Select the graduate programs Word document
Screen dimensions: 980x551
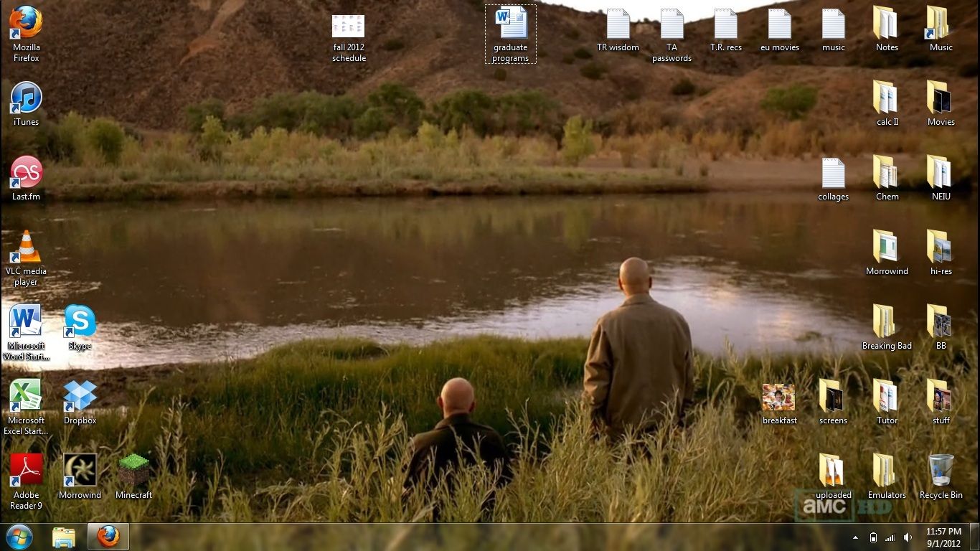[511, 26]
